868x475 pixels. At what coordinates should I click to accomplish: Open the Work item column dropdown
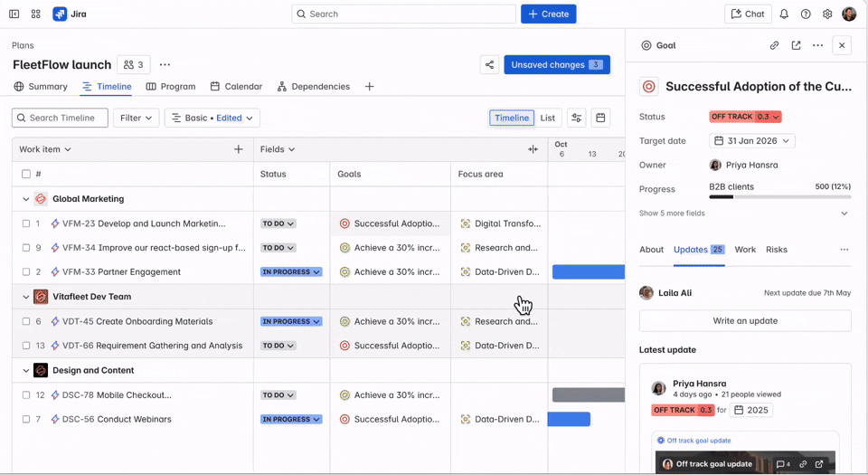coord(45,149)
